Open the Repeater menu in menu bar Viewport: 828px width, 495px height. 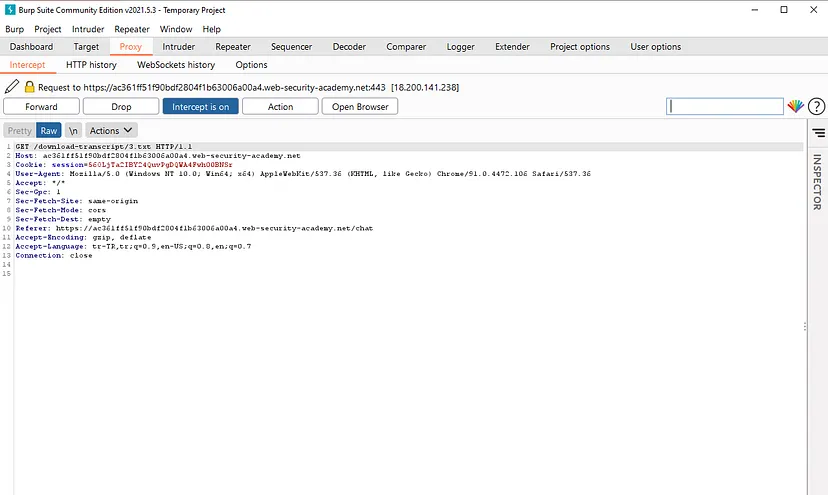(132, 29)
